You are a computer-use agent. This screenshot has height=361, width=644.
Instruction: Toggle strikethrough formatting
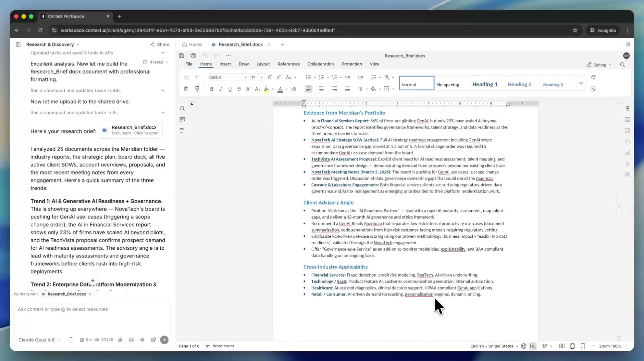point(239,89)
